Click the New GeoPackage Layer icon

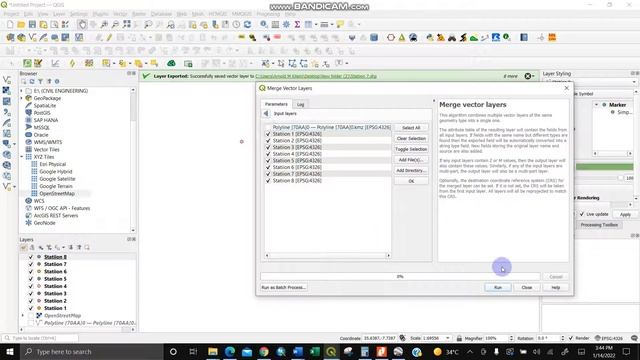click(x=21, y=38)
